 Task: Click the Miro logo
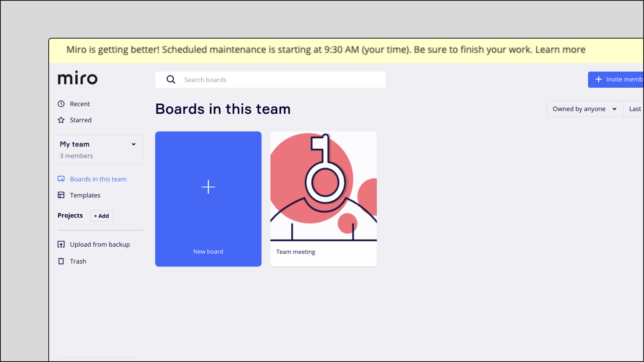pos(78,78)
